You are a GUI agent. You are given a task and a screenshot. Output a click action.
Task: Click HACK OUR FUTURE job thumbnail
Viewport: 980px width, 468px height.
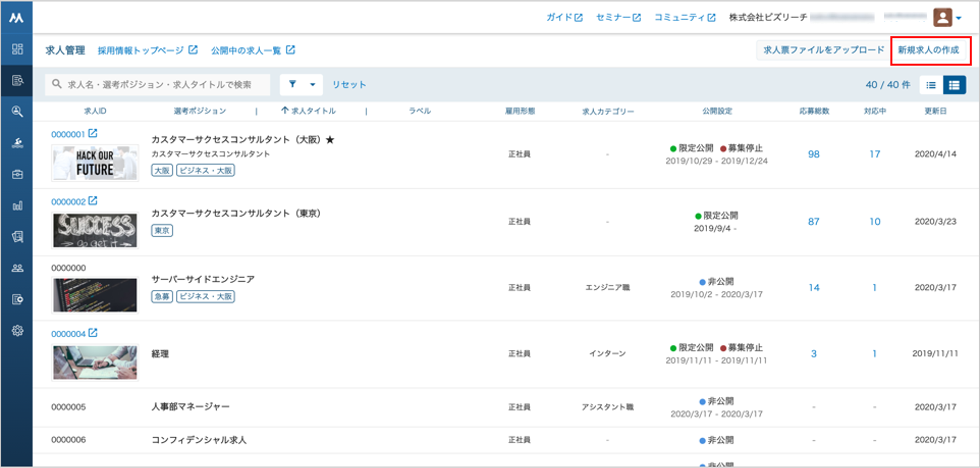coord(95,163)
